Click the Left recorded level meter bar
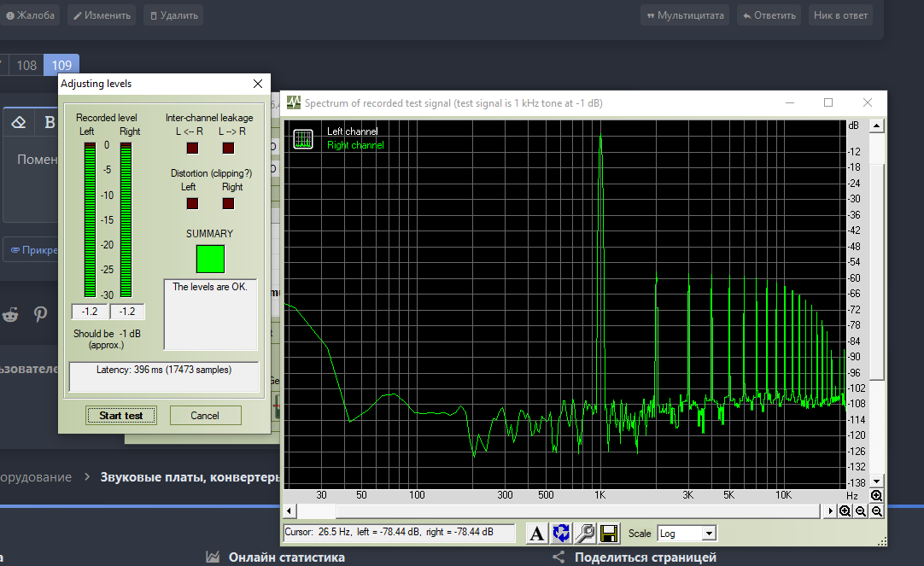 pos(91,220)
